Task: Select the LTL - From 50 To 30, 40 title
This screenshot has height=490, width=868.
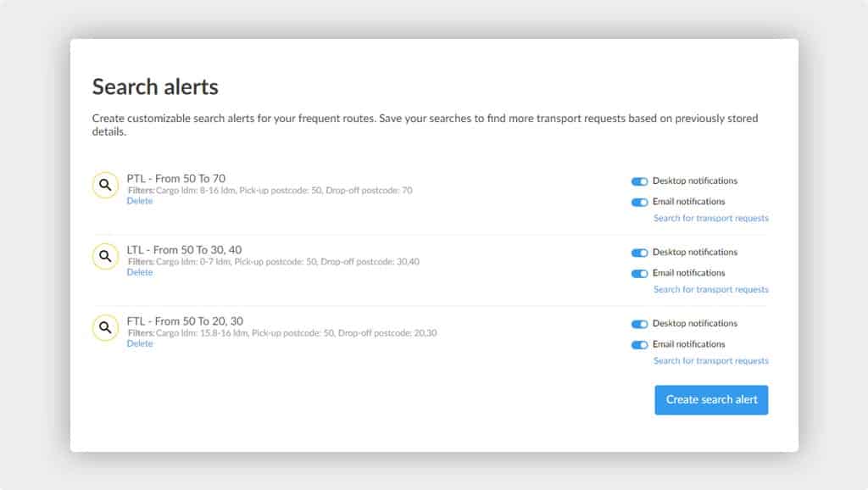Action: [x=184, y=250]
